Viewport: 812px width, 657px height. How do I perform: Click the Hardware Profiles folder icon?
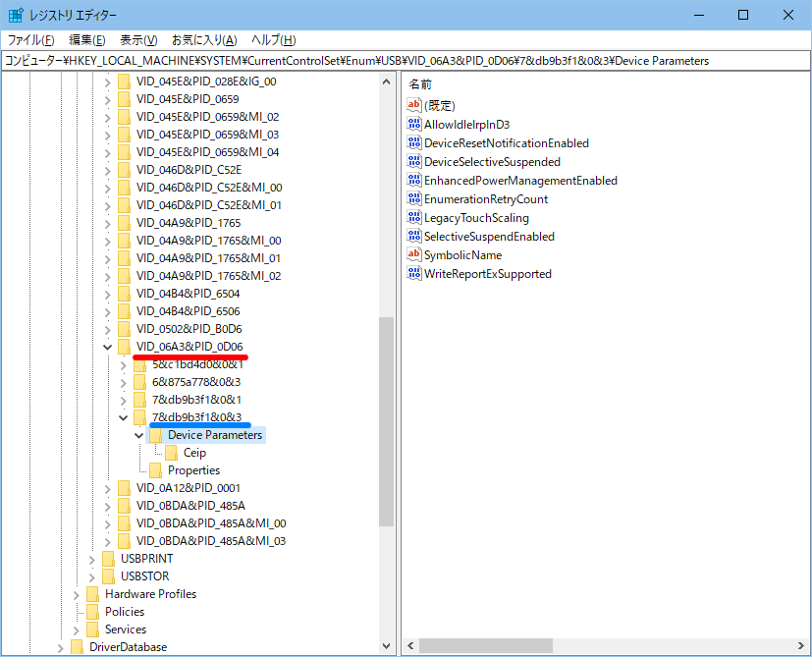coord(92,594)
